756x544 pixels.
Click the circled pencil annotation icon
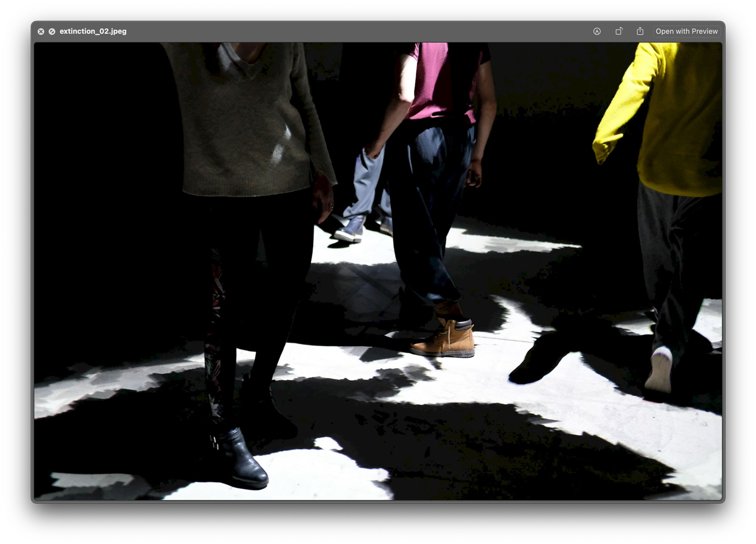click(597, 31)
